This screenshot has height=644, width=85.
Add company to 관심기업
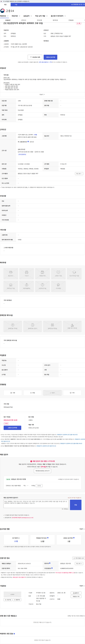pos(8,600)
